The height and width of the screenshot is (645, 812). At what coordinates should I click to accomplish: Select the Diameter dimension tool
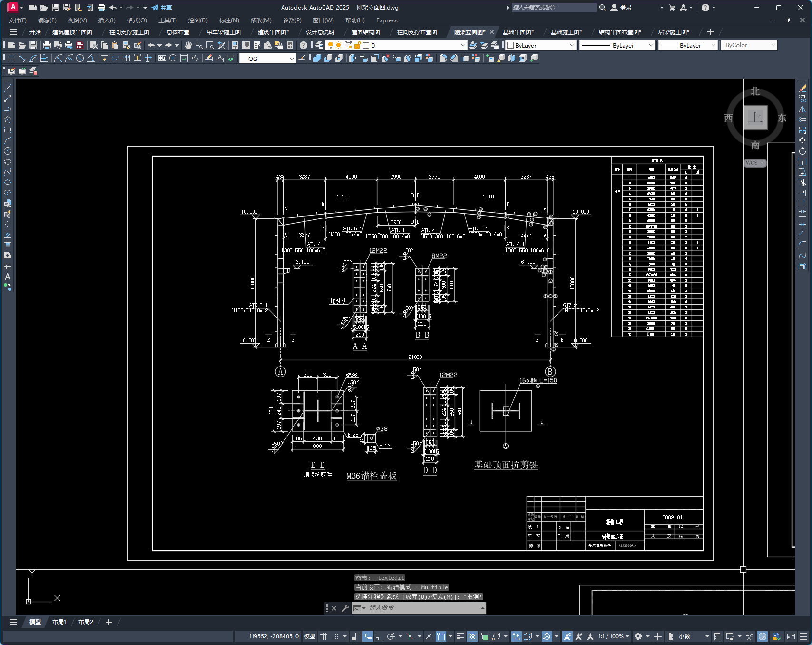80,58
